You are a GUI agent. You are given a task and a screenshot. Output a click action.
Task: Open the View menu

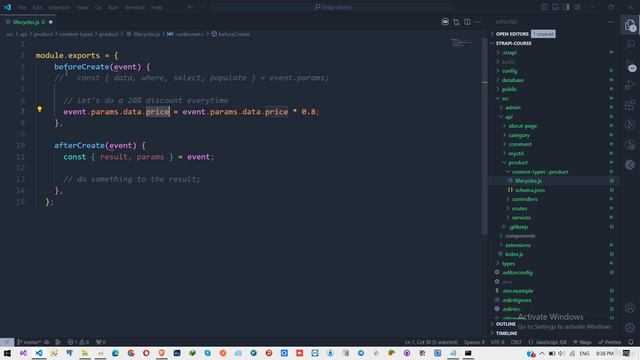click(x=82, y=7)
